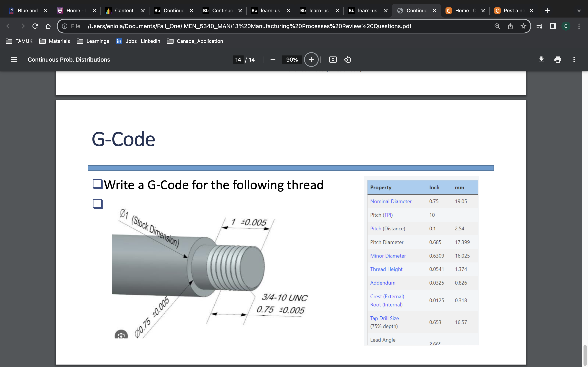588x367 pixels.
Task: Open the PDF outline hamburger menu
Action: click(14, 60)
